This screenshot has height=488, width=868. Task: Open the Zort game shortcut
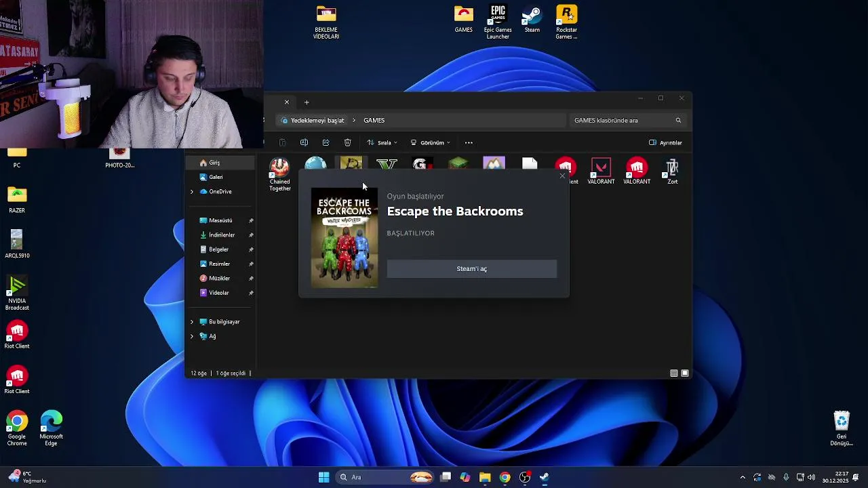point(672,172)
